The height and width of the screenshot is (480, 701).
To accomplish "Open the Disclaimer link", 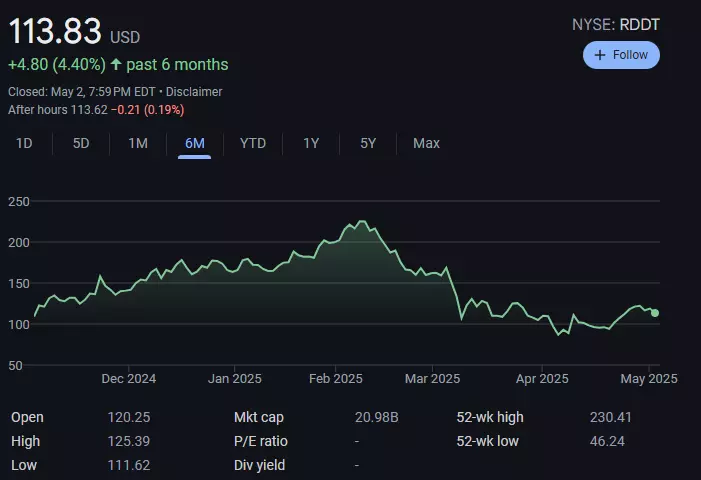I will pos(194,92).
